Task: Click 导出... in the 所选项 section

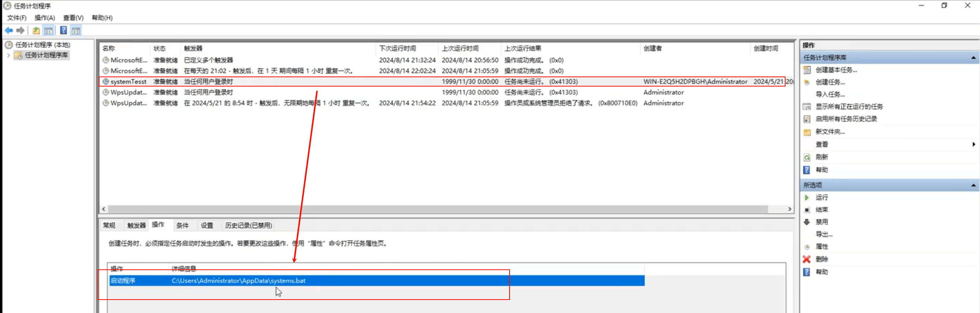Action: [x=824, y=234]
